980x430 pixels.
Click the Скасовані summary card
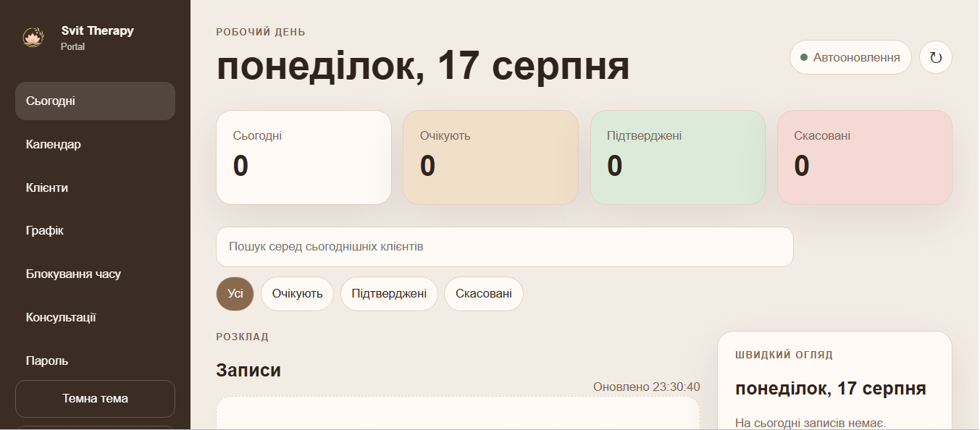click(x=865, y=157)
